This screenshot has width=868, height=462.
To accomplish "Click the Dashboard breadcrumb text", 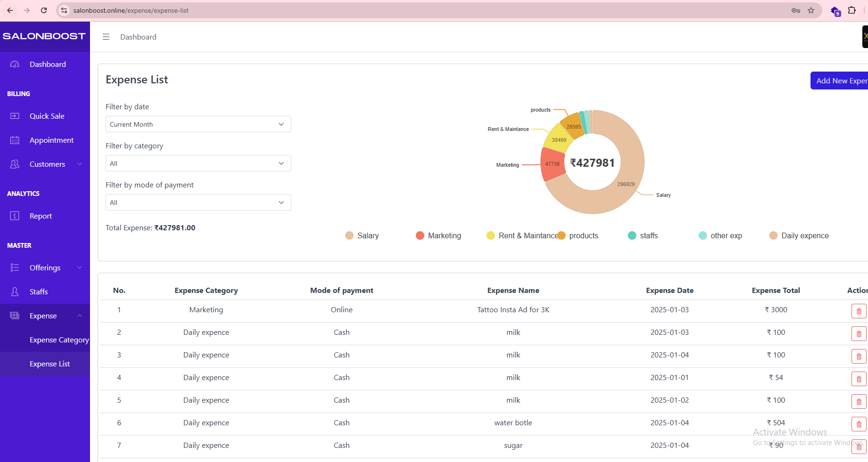I will coord(138,37).
